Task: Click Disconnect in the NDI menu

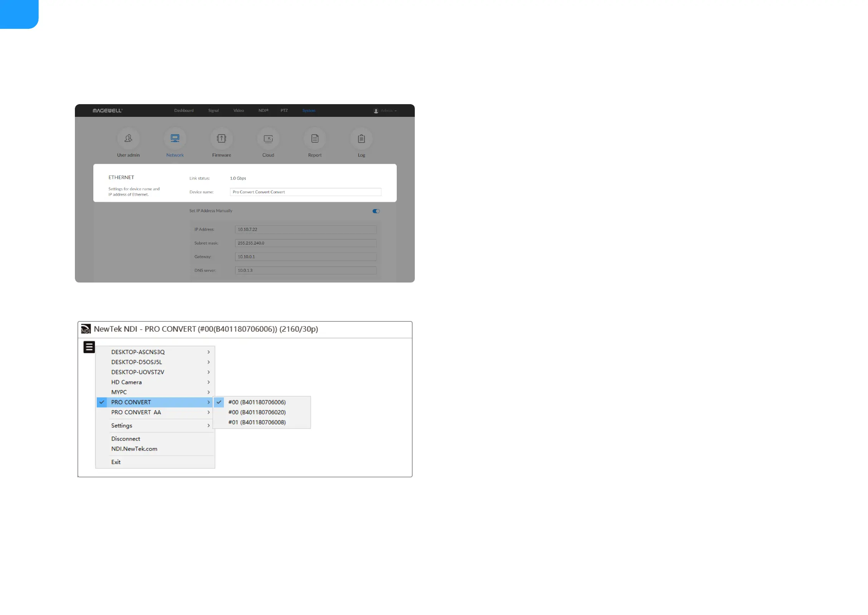Action: [x=126, y=439]
